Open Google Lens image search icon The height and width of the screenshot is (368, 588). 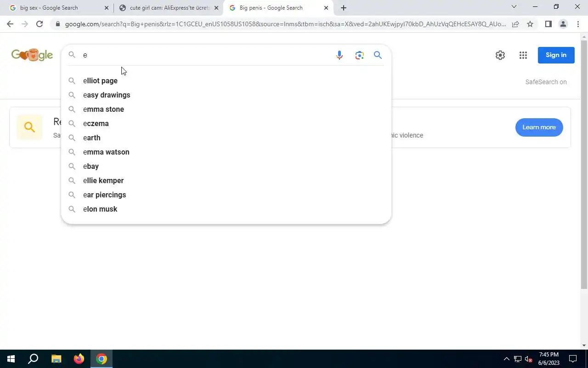tap(360, 55)
